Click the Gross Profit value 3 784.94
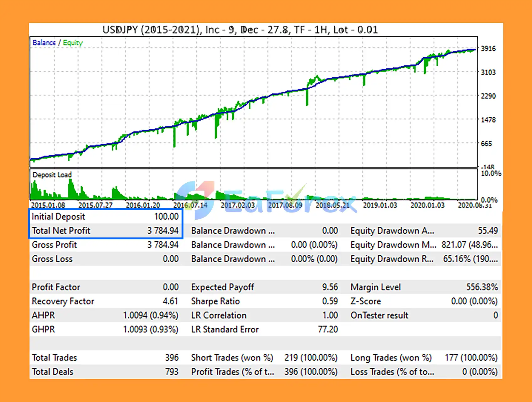The width and height of the screenshot is (532, 402). [x=163, y=245]
